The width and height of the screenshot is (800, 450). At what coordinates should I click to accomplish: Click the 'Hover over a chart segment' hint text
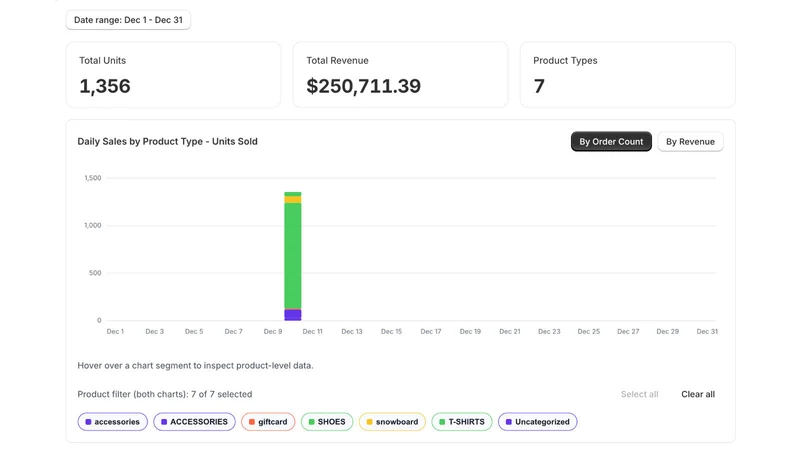(x=195, y=366)
